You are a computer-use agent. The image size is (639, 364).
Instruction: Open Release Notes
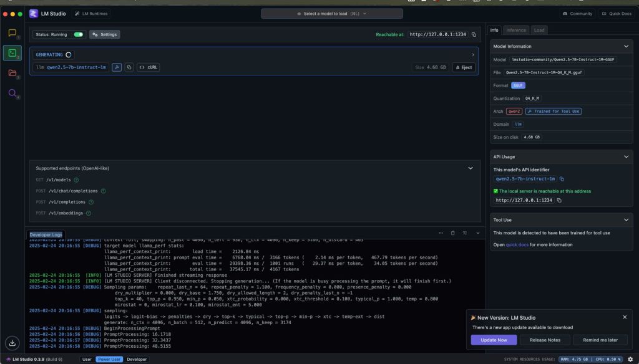tap(545, 340)
